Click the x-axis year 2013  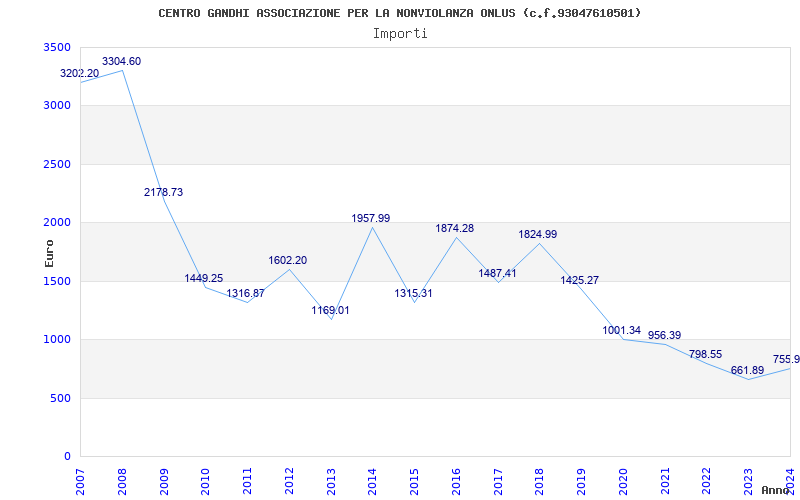point(331,481)
